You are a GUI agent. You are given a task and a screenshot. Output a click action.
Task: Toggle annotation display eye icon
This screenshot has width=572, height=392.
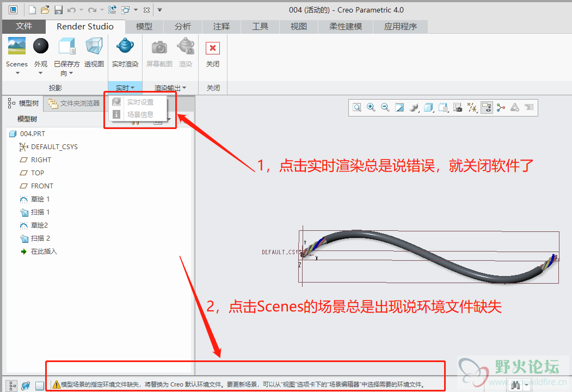tap(487, 107)
